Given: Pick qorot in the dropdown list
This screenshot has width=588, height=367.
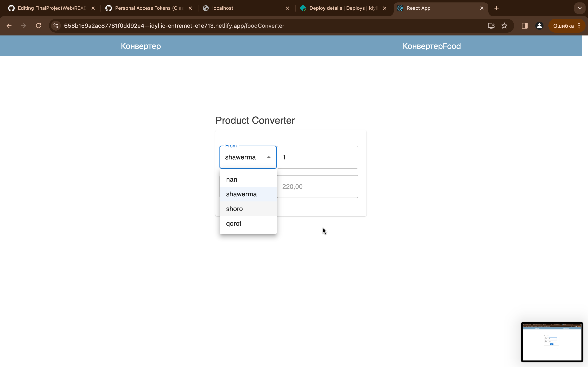Looking at the screenshot, I should (x=248, y=223).
